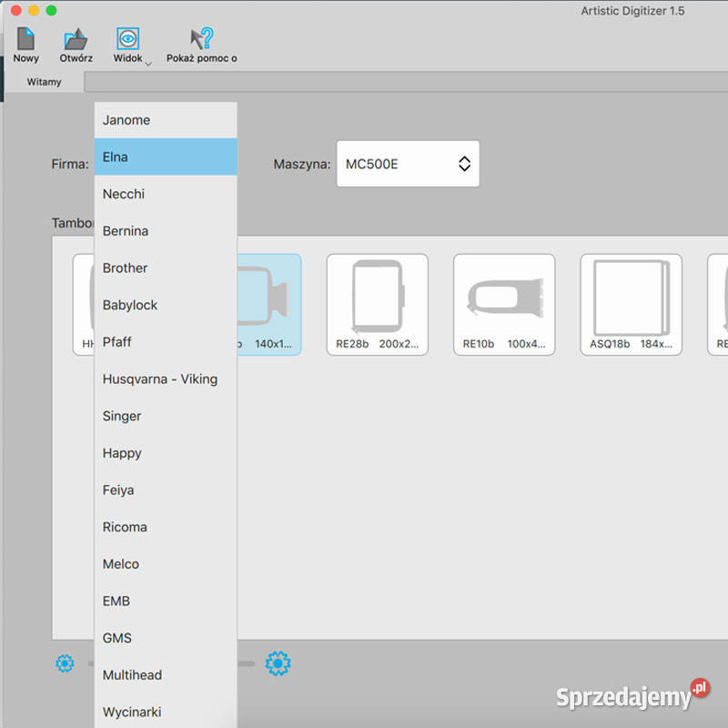Image resolution: width=728 pixels, height=728 pixels.
Task: Pick Necchi from the manufacturer list
Action: click(166, 194)
